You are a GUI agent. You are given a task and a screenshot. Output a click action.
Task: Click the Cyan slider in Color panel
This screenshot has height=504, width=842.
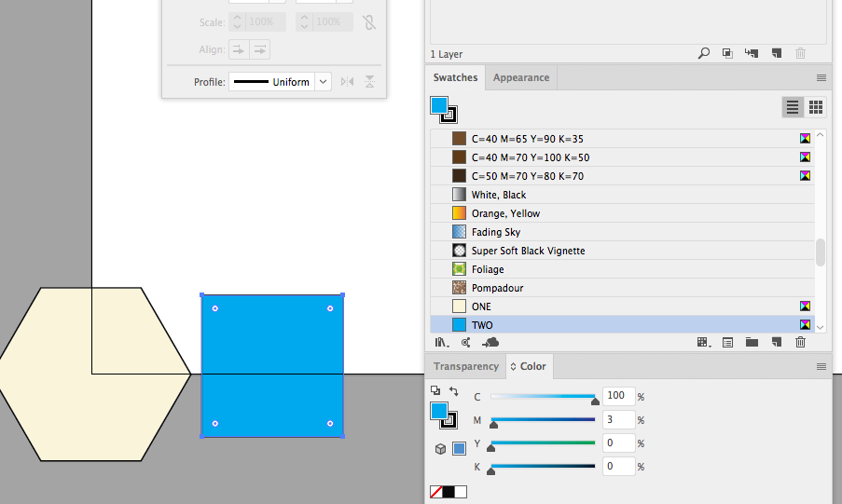coord(543,397)
